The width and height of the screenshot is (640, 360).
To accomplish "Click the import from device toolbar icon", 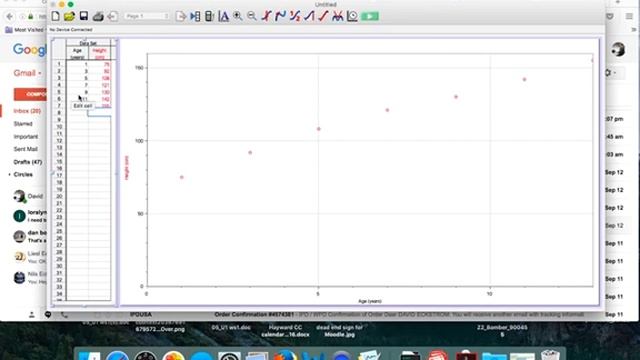I will pyautogui.click(x=209, y=16).
